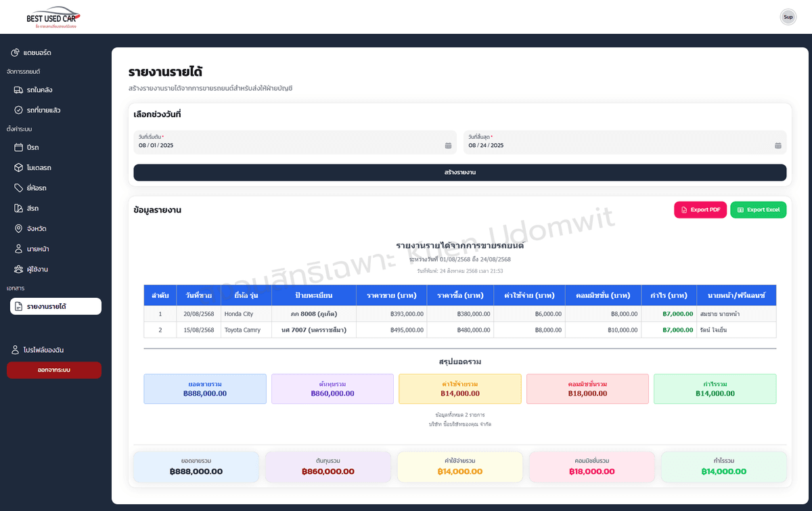The width and height of the screenshot is (812, 511).
Task: Click the calendar icon beside ปีรถ
Action: (19, 148)
